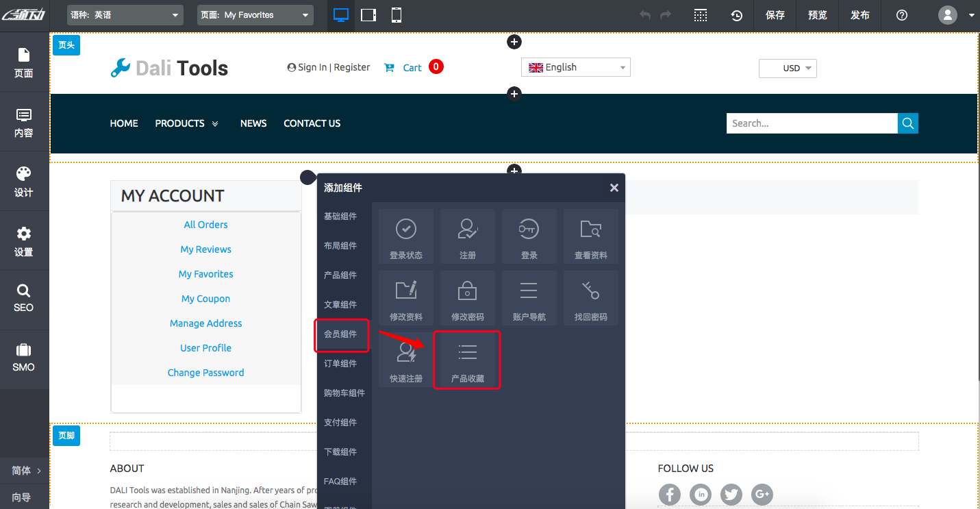
Task: Select the mobile phone preview icon
Action: [396, 15]
